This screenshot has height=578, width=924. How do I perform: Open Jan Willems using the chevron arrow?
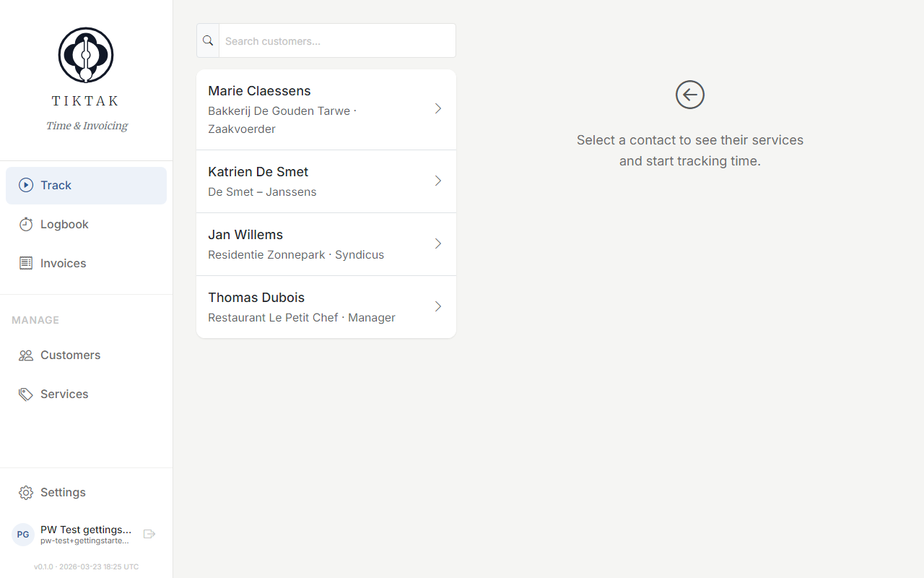[437, 243]
